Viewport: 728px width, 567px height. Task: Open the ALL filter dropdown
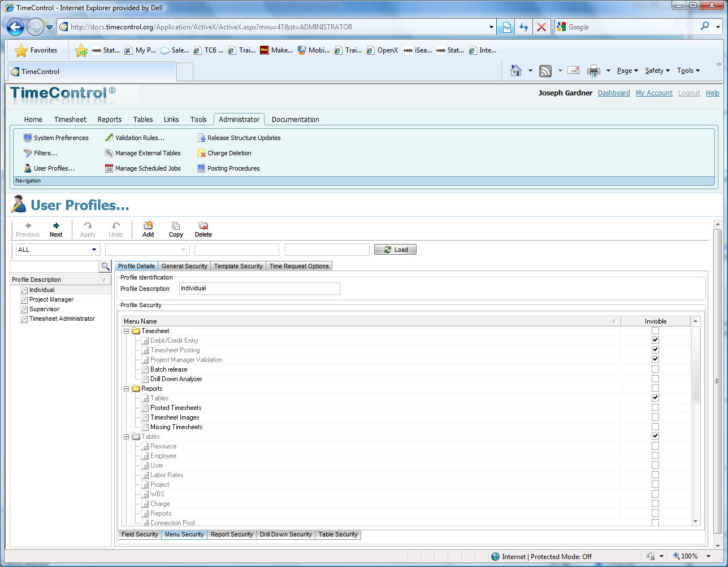click(94, 250)
